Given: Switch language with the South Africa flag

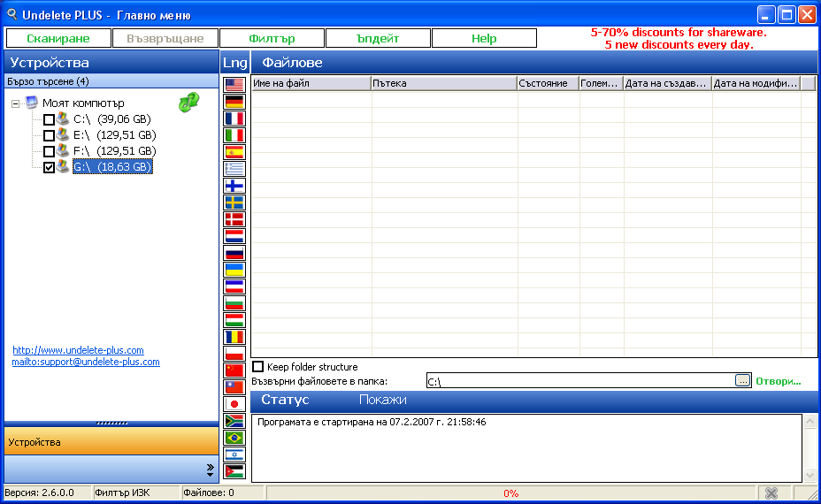Looking at the screenshot, I should 234,420.
